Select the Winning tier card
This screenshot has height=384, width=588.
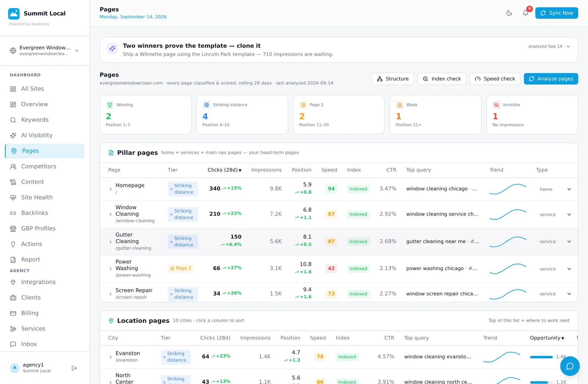[x=146, y=114]
